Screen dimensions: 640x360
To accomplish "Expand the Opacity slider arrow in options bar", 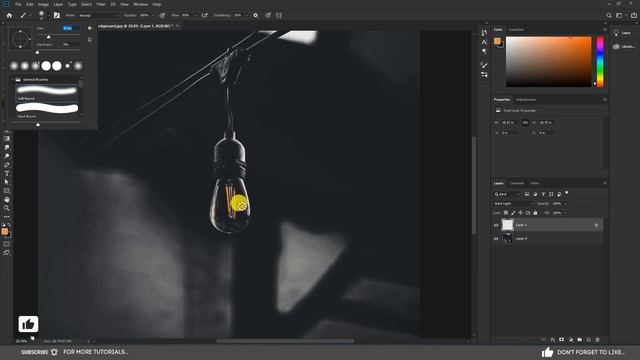I will click(153, 16).
